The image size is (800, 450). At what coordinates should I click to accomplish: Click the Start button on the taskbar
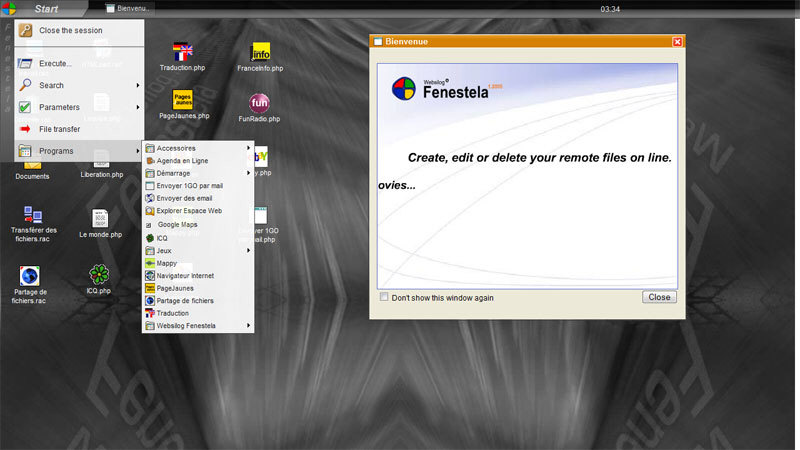click(x=44, y=9)
